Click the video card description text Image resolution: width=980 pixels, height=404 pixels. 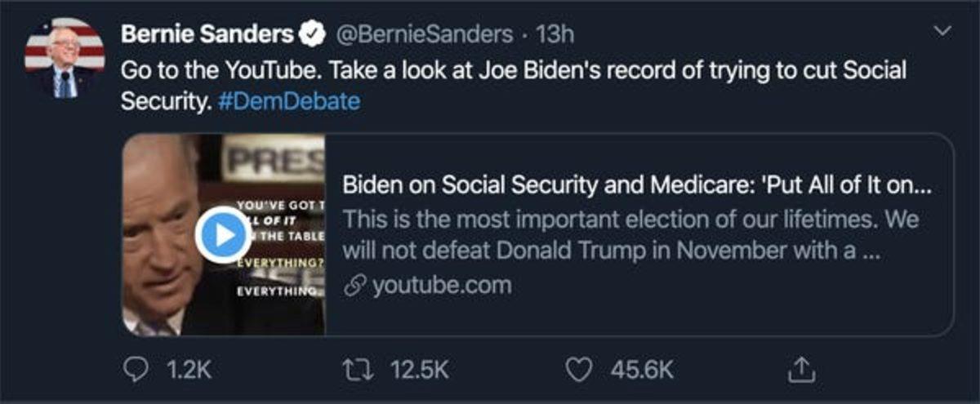(630, 236)
